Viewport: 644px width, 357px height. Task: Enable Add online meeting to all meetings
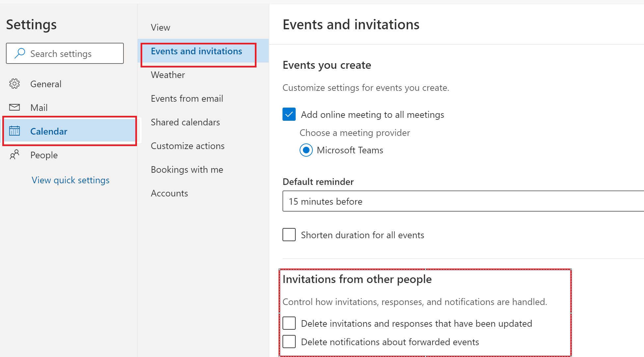(289, 114)
